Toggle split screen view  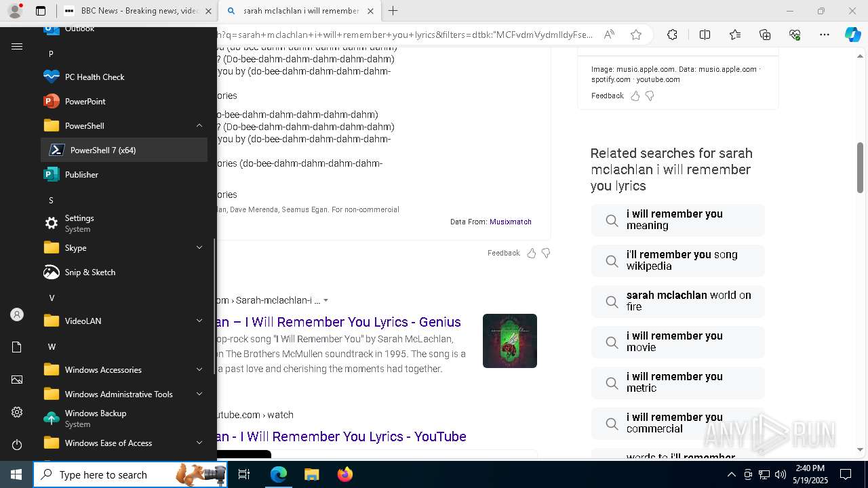705,35
